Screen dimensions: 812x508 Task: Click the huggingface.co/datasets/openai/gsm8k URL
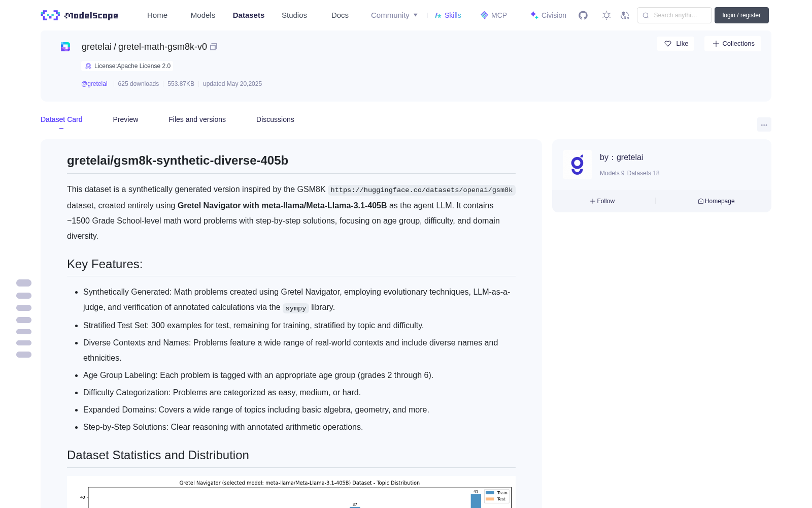421,190
